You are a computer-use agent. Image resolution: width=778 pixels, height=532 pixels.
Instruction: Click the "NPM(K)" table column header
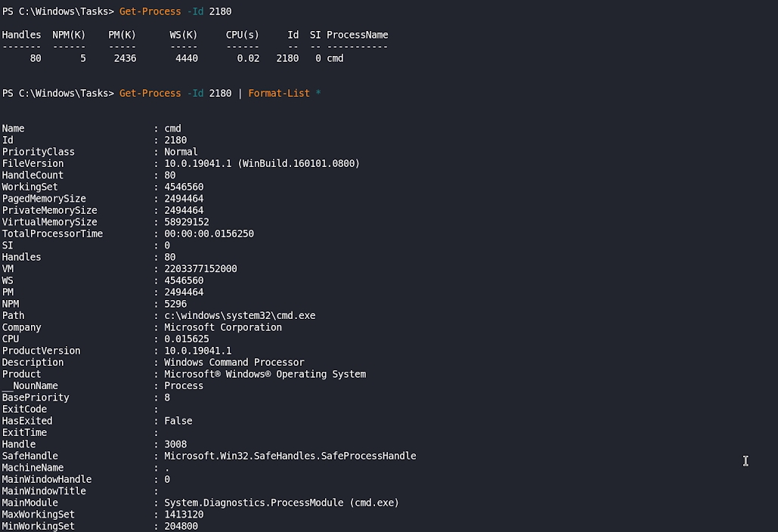[69, 35]
